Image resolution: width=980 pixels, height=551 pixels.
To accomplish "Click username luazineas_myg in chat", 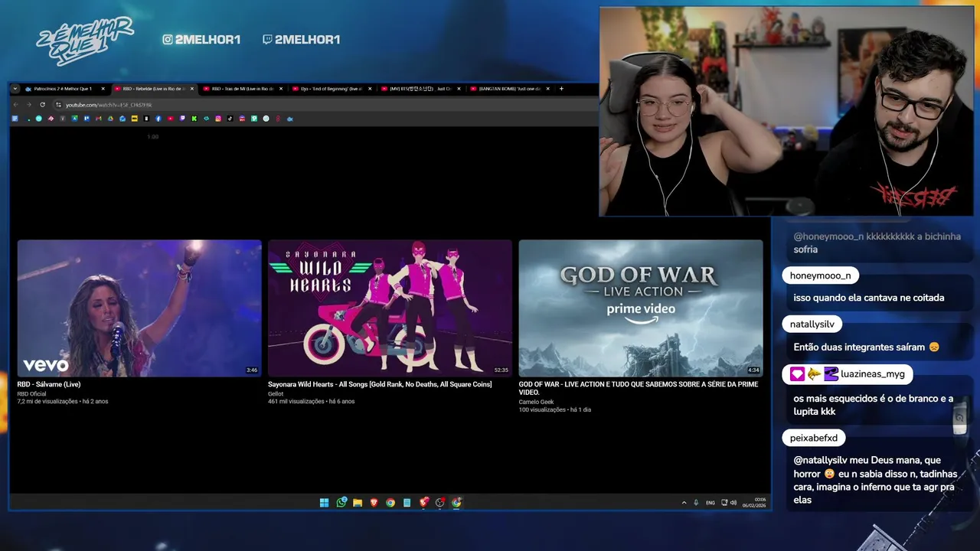I will coord(873,374).
